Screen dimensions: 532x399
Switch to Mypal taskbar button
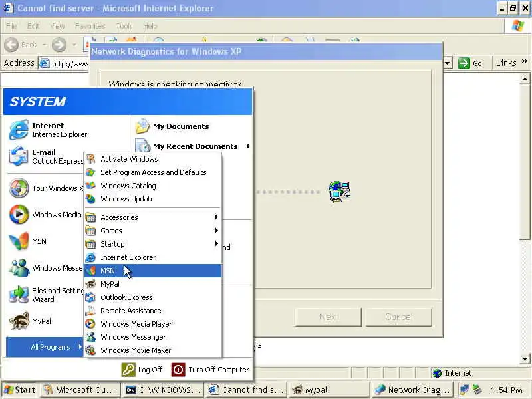[329, 390]
